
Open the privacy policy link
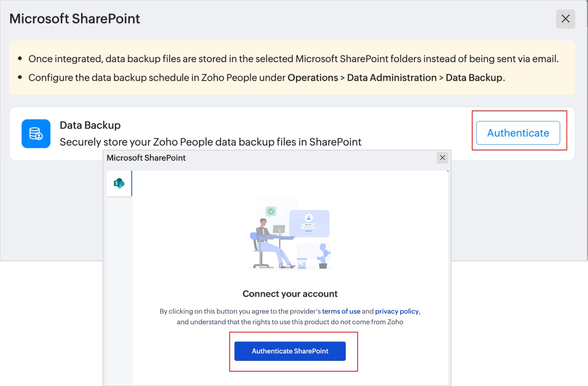coord(397,311)
